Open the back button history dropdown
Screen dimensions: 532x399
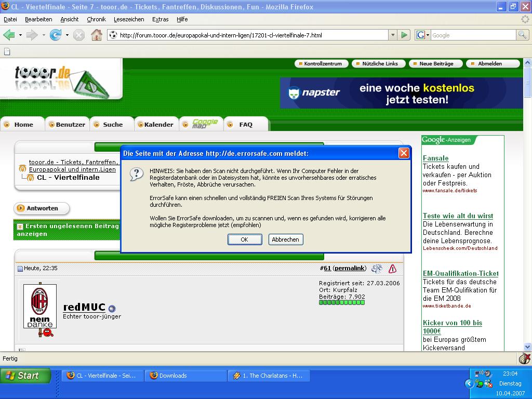pos(20,35)
